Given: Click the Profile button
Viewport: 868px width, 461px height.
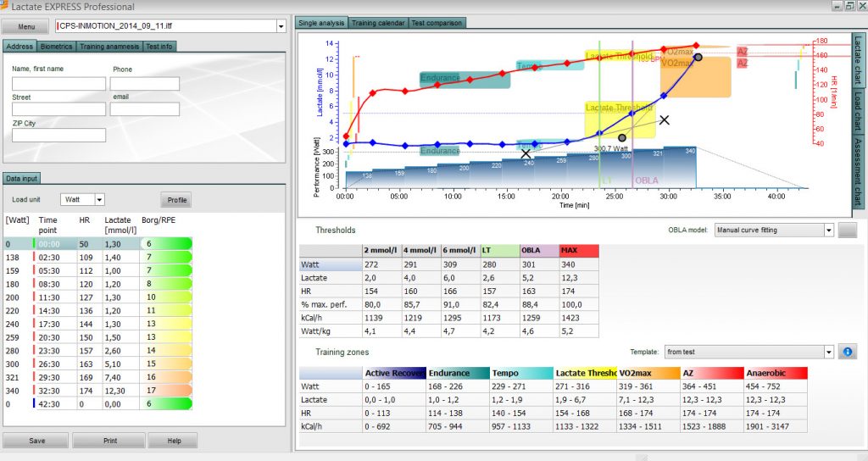Looking at the screenshot, I should click(176, 200).
